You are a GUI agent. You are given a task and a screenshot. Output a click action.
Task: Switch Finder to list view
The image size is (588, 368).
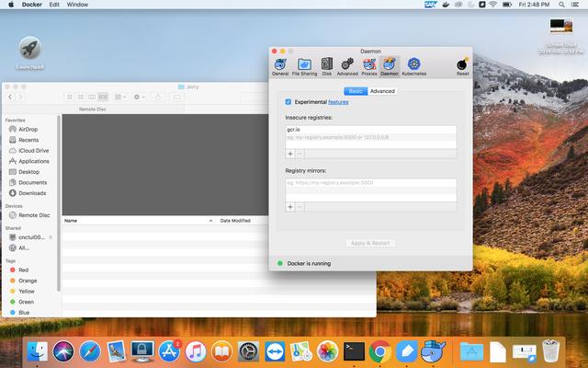coord(81,97)
